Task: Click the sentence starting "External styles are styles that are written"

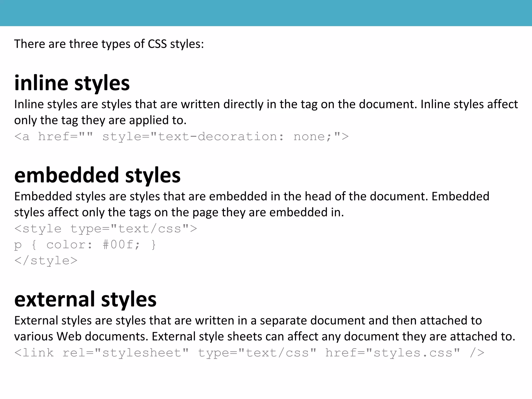Action: 248,321
